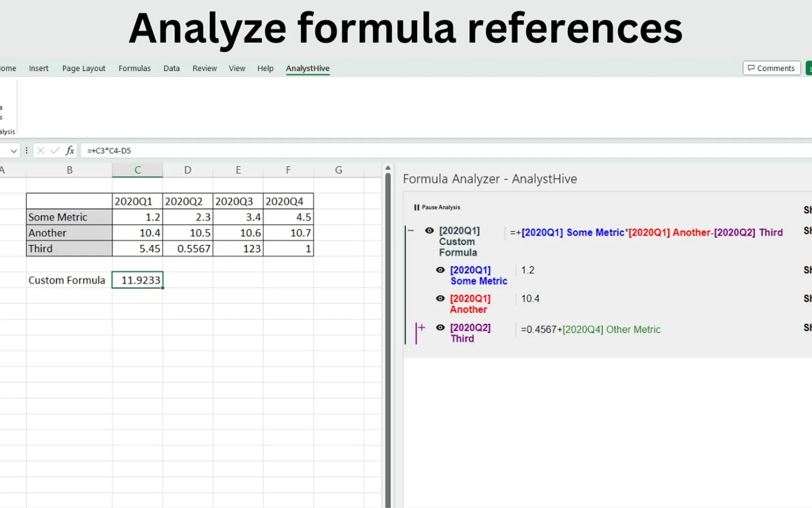
Task: Open the Data ribbon tab
Action: 172,68
